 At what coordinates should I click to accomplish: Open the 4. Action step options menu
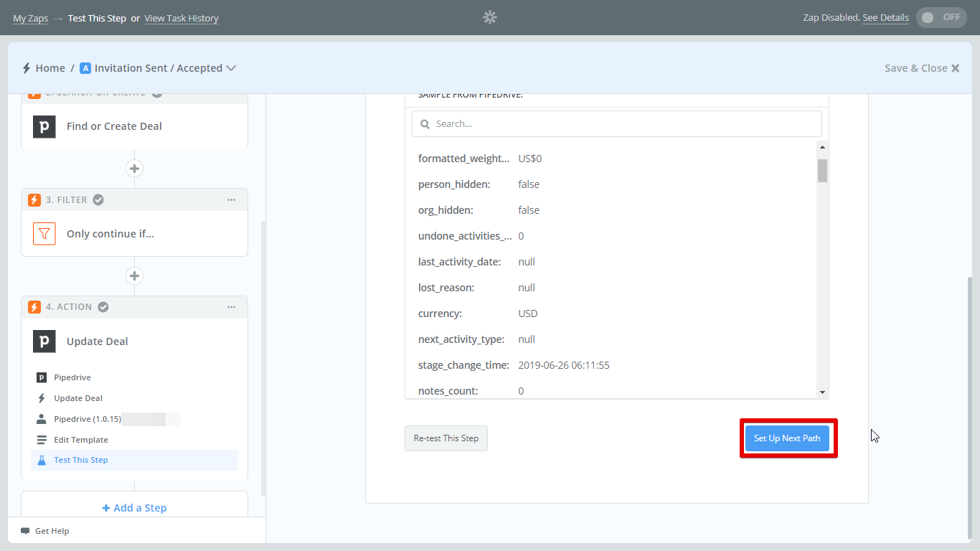point(231,307)
